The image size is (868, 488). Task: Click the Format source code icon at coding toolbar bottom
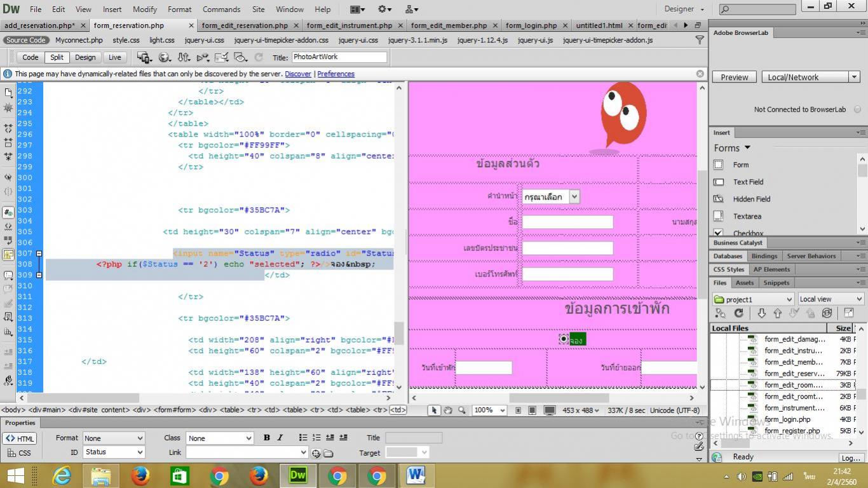click(x=8, y=381)
